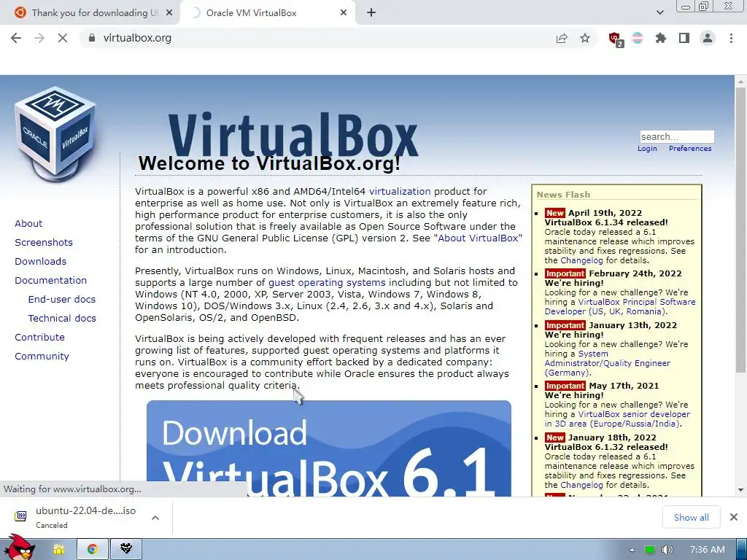Click the volume speaker tray icon

click(x=667, y=550)
